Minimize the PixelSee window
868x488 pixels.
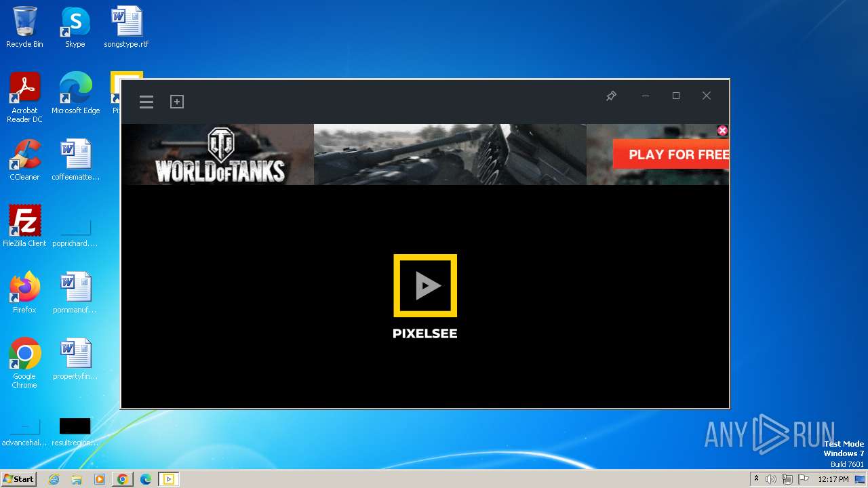tap(646, 96)
